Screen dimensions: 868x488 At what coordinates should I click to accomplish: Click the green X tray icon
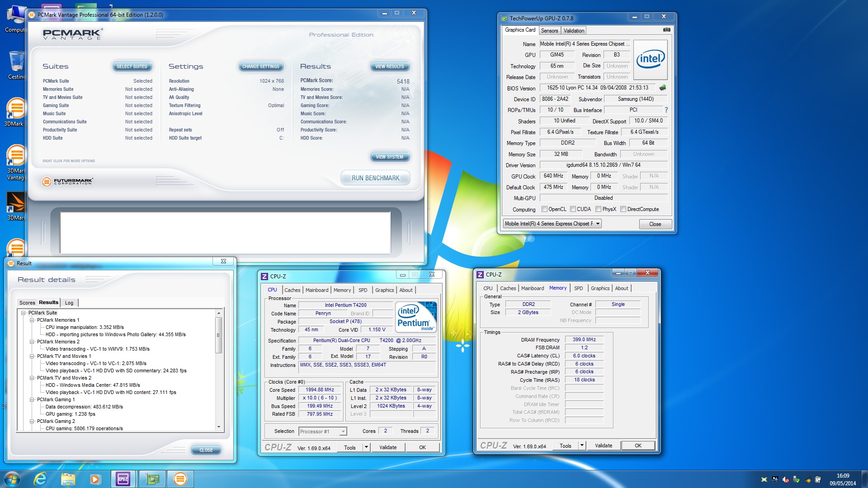pyautogui.click(x=764, y=479)
